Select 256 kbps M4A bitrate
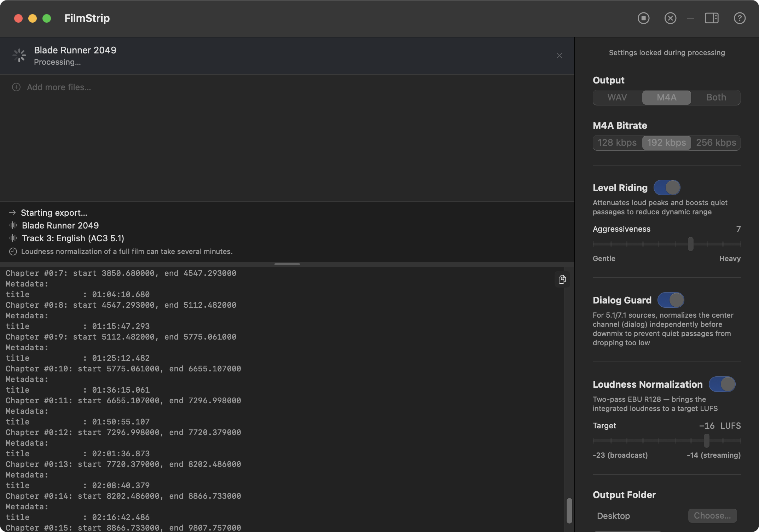 (x=716, y=143)
